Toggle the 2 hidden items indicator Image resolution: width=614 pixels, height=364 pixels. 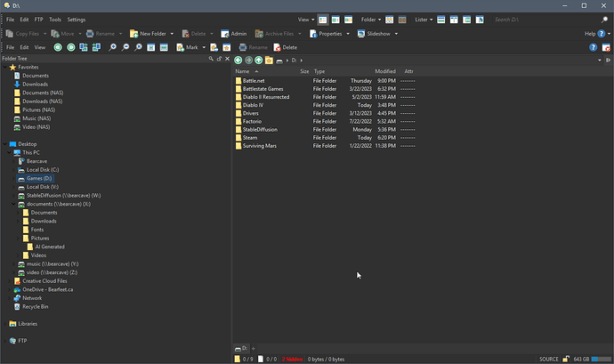coord(292,359)
